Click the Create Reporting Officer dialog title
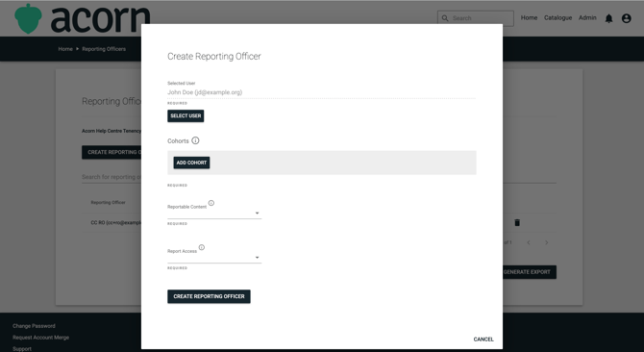The image size is (644, 352). [214, 57]
